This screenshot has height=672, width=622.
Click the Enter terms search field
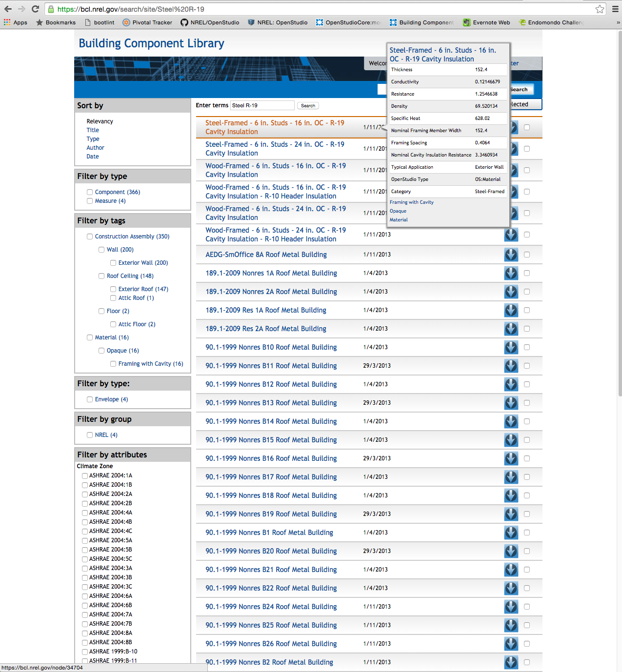262,105
